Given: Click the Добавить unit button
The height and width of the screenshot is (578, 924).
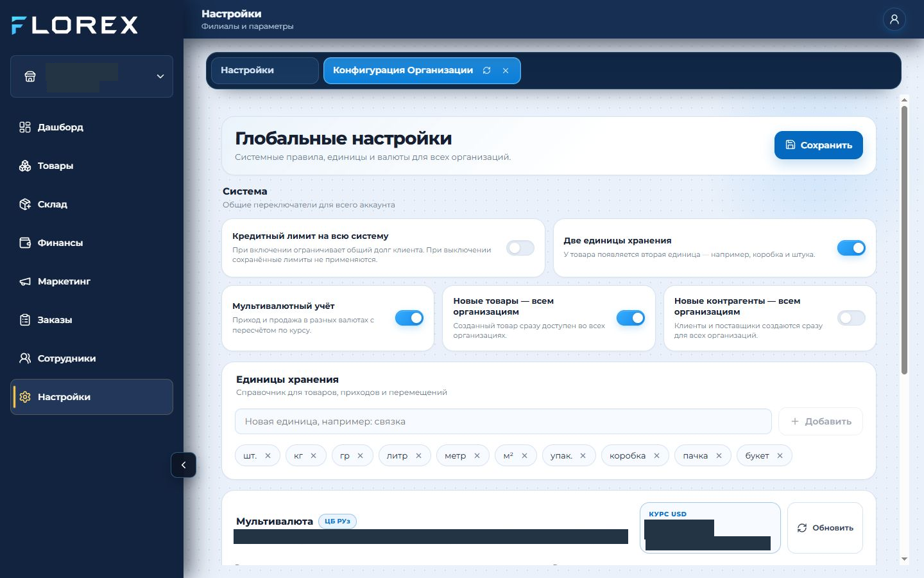Looking at the screenshot, I should point(820,421).
